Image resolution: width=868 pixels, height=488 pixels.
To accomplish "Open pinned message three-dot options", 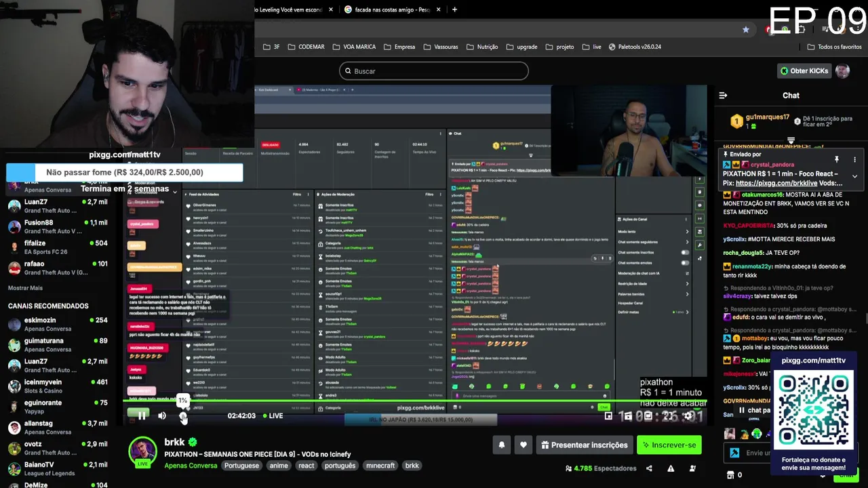I will [x=854, y=159].
